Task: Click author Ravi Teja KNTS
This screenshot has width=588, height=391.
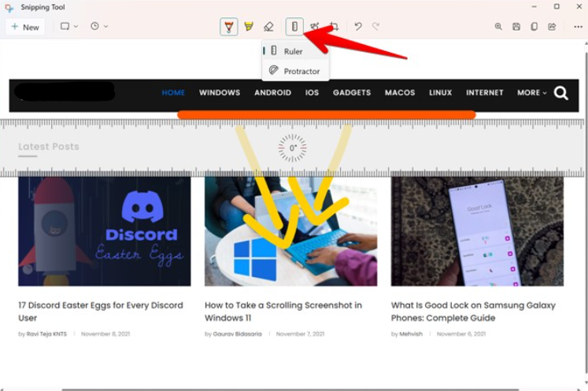Action: tap(46, 334)
